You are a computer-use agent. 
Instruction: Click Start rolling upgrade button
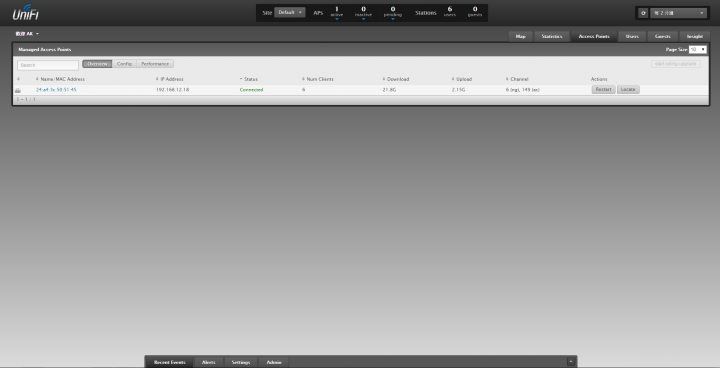tap(675, 64)
